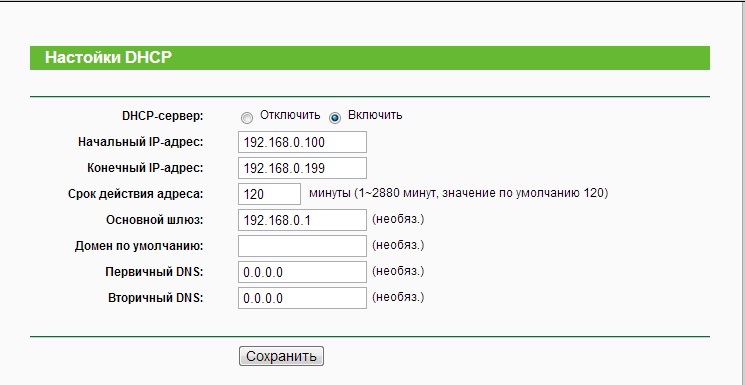
Task: Click the Вторичный DNS label text
Action: point(156,298)
